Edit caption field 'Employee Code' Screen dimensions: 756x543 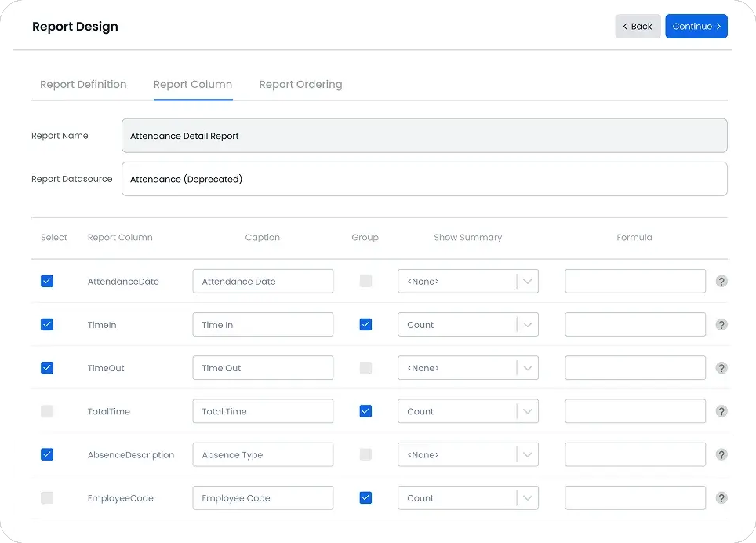pos(263,498)
